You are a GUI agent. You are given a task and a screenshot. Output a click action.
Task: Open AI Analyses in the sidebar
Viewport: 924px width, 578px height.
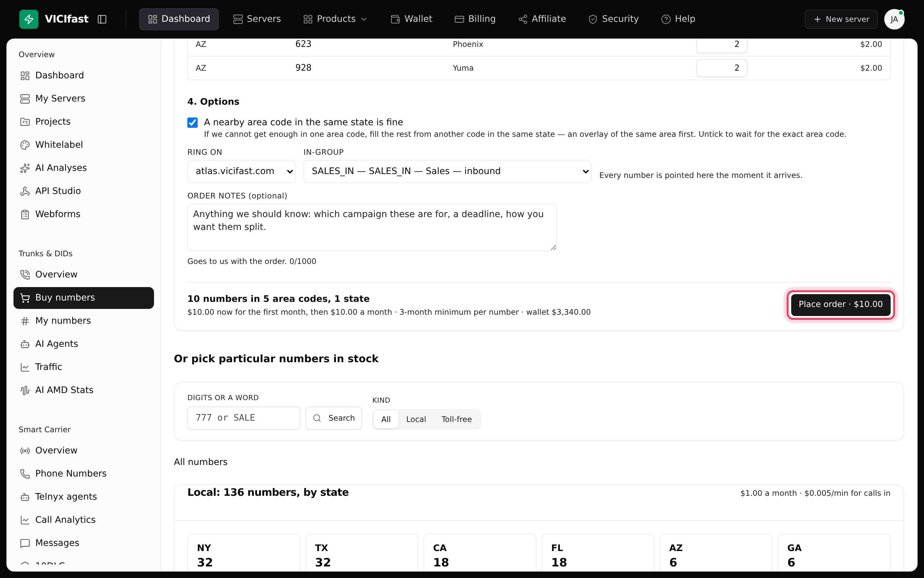tap(84, 168)
